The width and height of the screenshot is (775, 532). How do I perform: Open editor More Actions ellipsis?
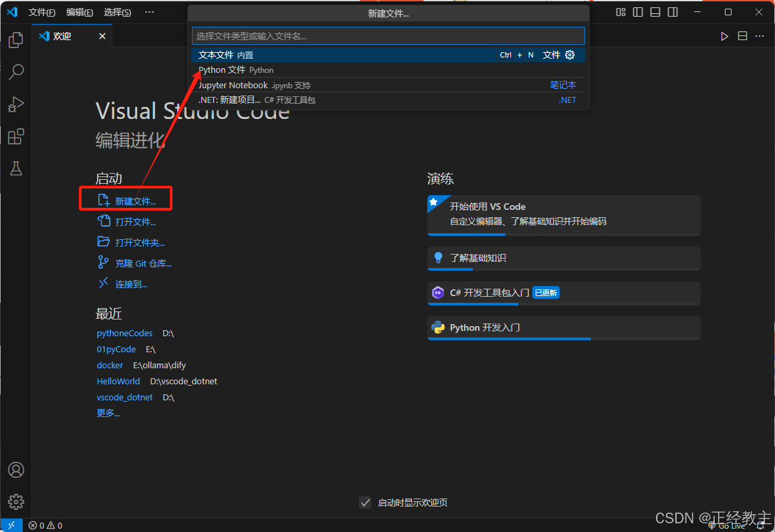pyautogui.click(x=760, y=36)
